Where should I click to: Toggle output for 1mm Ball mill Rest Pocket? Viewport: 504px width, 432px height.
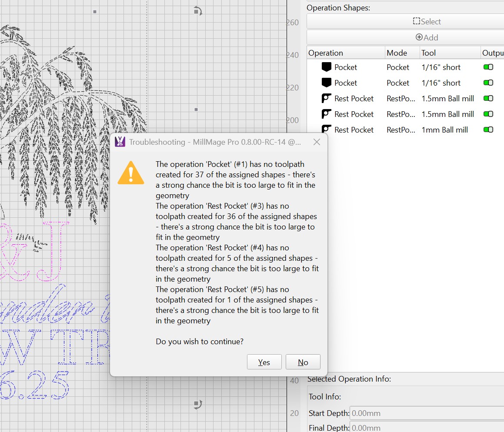[488, 130]
